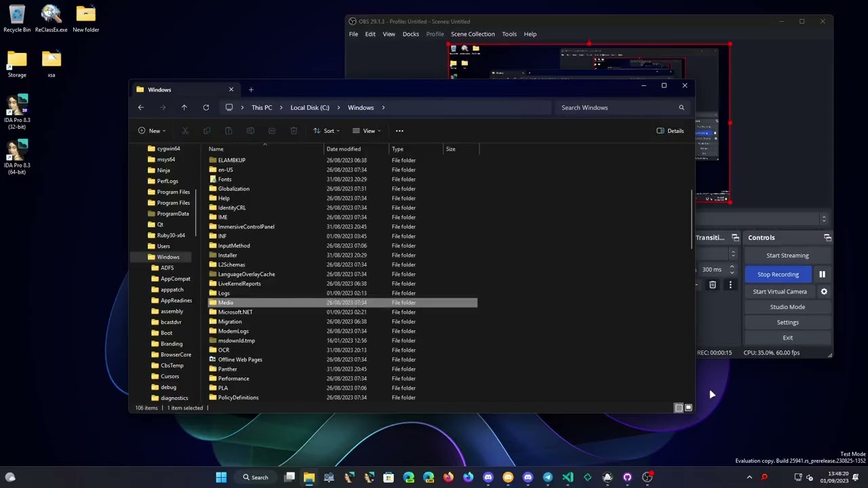The image size is (868, 488).
Task: Open the OBS Edit menu
Action: [370, 34]
